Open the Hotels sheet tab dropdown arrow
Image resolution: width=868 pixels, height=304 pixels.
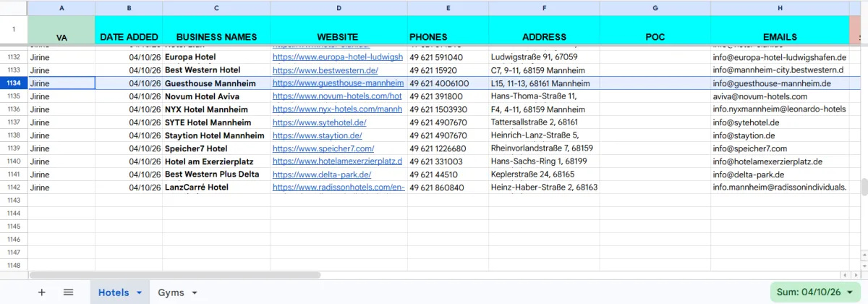click(x=139, y=293)
